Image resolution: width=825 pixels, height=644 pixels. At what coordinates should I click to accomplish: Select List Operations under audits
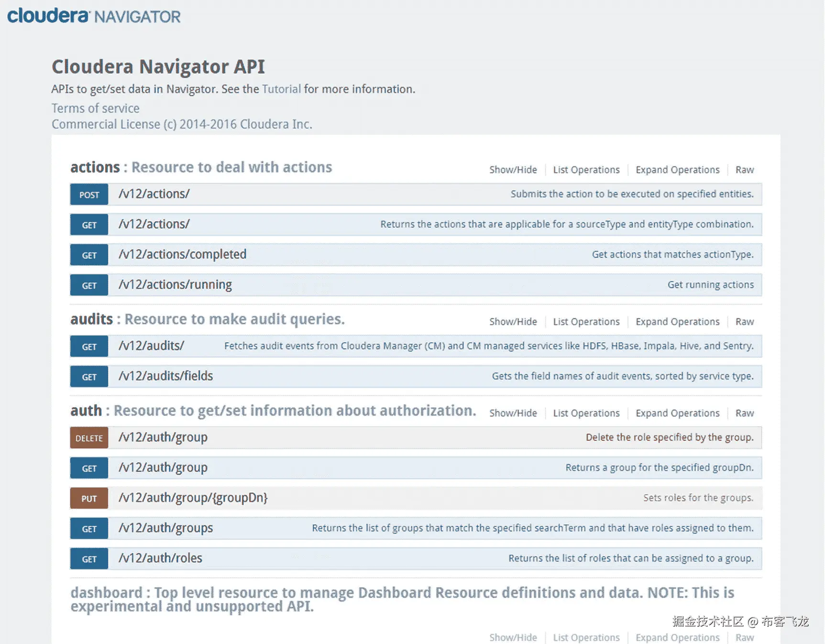tap(586, 321)
